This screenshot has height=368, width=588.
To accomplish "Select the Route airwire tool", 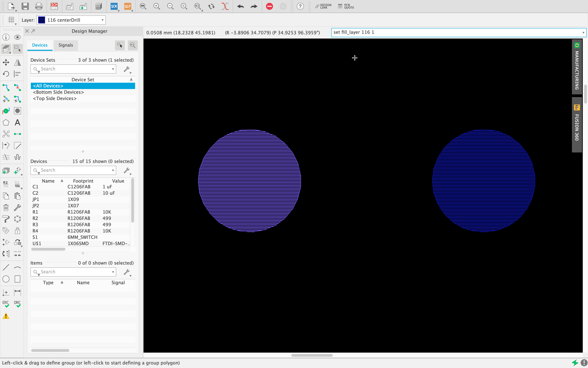I will 6,88.
